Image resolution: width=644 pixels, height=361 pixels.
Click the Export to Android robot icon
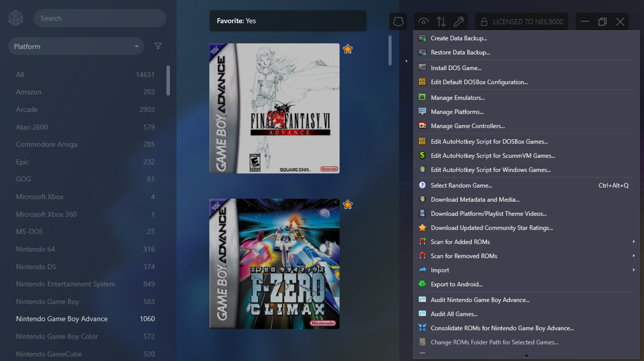(422, 284)
